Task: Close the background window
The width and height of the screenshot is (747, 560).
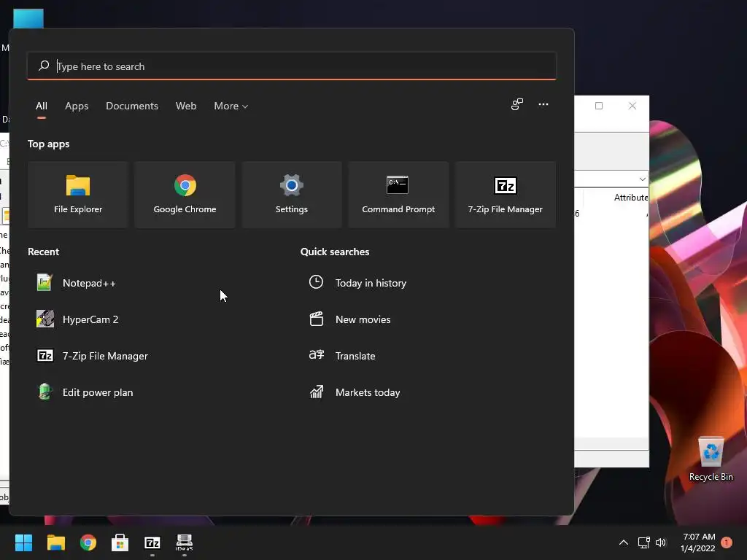Action: [632, 106]
